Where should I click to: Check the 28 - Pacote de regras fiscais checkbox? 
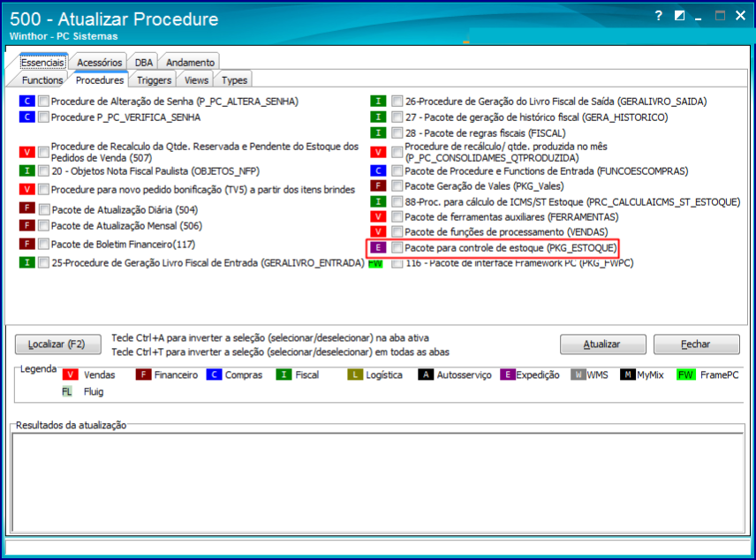[x=397, y=132]
